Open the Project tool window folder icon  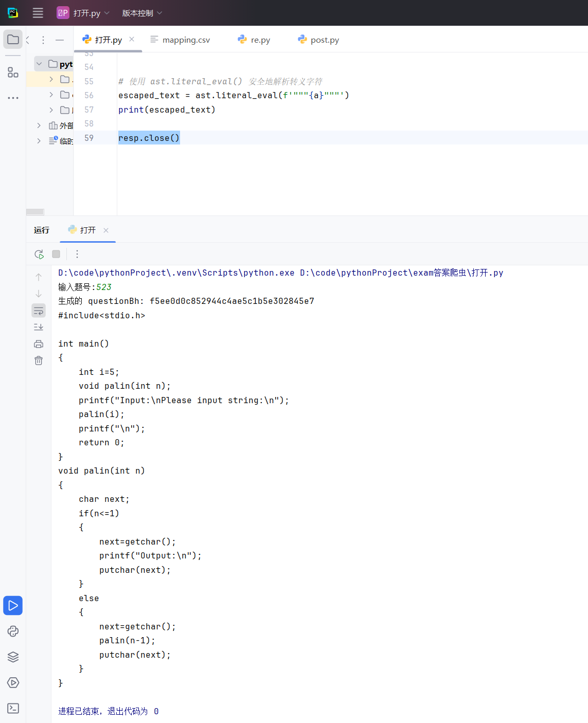click(13, 40)
